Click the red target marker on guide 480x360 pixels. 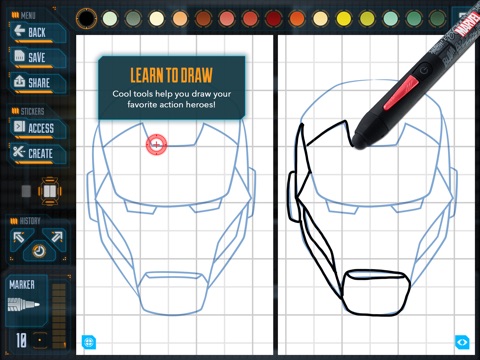pos(156,145)
